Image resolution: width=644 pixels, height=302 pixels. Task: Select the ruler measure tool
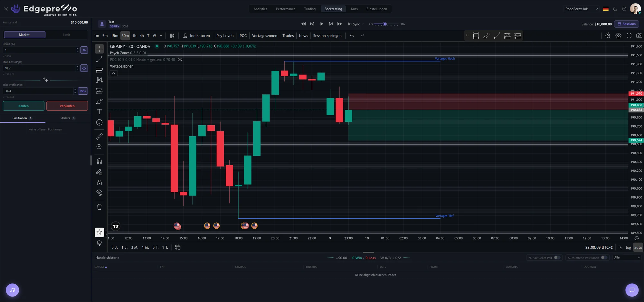(x=99, y=137)
